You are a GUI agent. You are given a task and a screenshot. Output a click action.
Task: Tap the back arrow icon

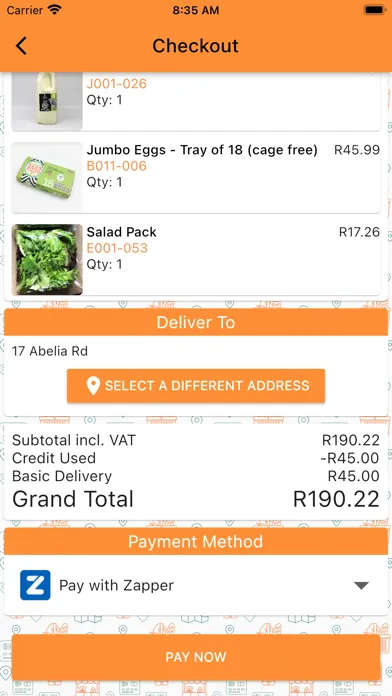click(x=21, y=46)
